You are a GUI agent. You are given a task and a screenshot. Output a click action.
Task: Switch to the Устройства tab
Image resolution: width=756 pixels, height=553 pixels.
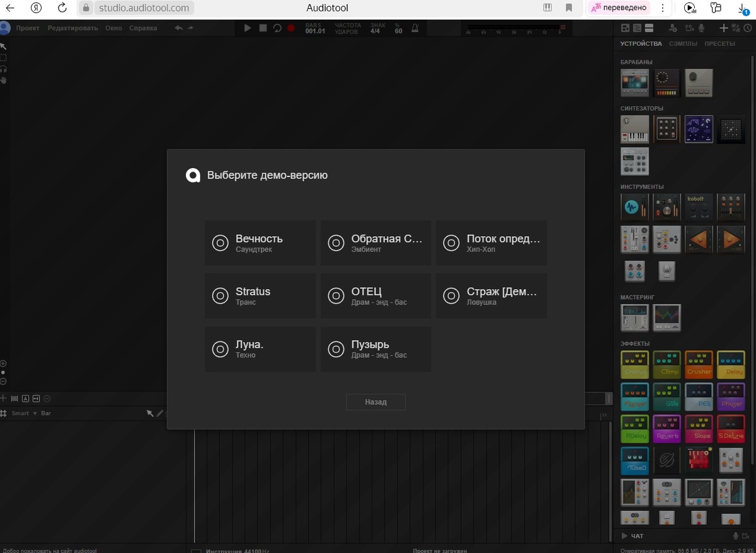[641, 44]
